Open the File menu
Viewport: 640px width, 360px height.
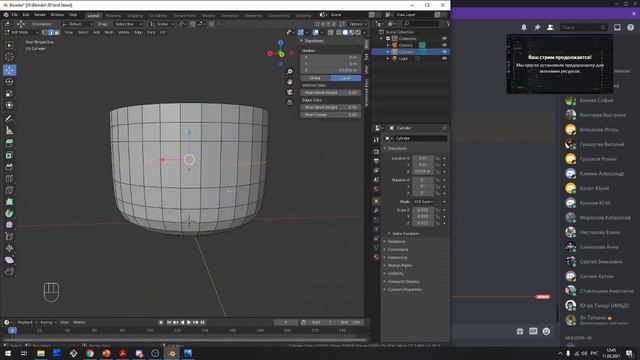(15, 15)
